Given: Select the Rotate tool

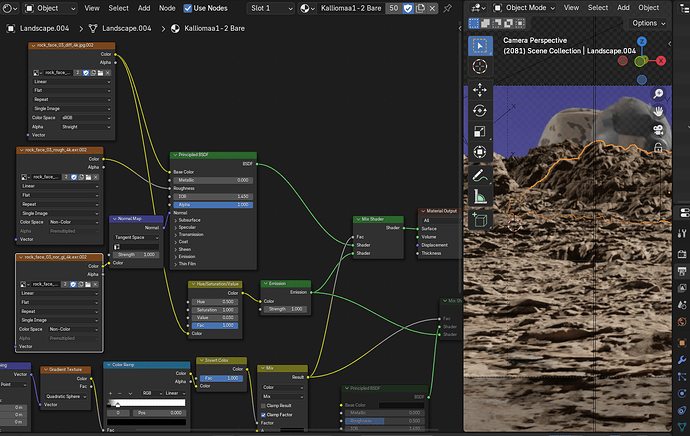Looking at the screenshot, I should click(480, 110).
